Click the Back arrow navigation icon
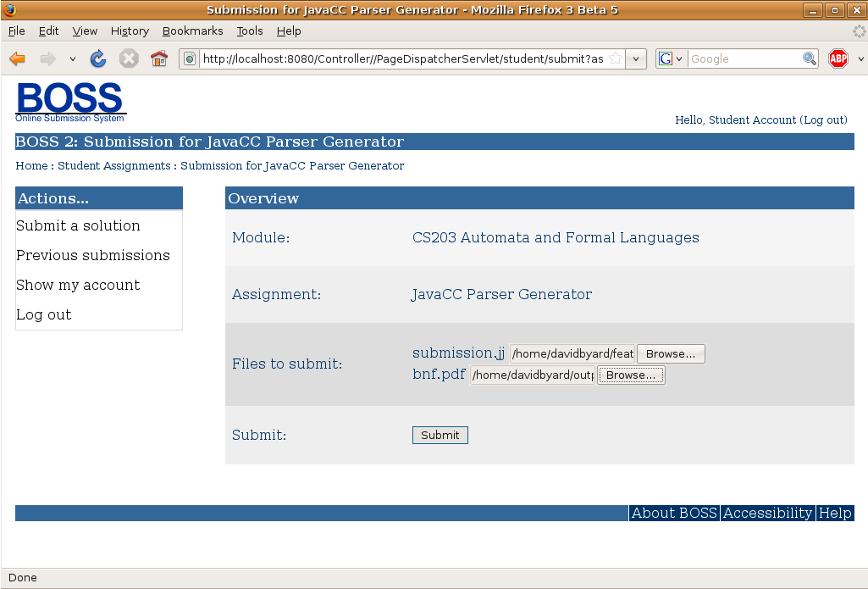 click(18, 58)
